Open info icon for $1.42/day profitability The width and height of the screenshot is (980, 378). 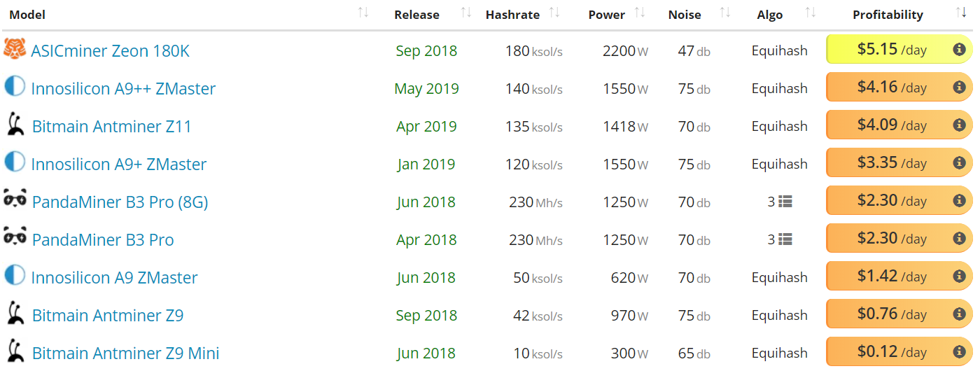[x=960, y=276]
